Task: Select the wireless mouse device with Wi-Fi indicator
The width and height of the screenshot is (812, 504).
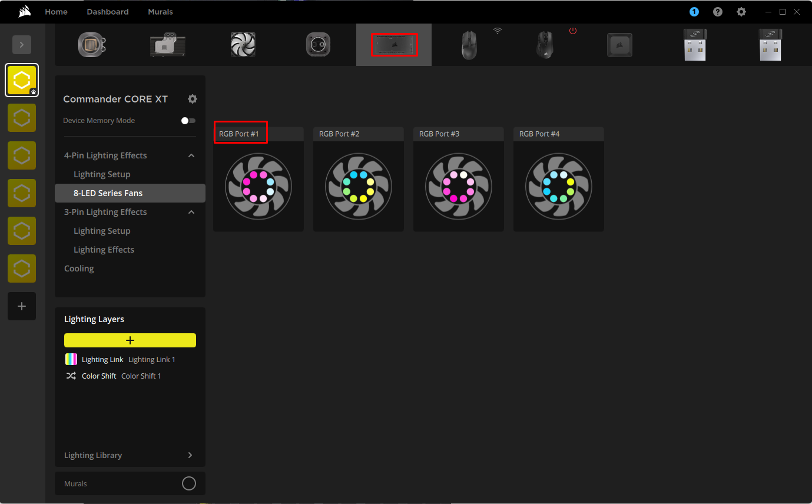Action: pyautogui.click(x=469, y=45)
